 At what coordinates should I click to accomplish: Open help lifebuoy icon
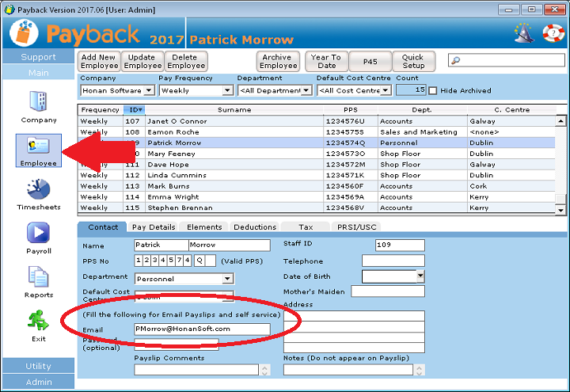552,33
